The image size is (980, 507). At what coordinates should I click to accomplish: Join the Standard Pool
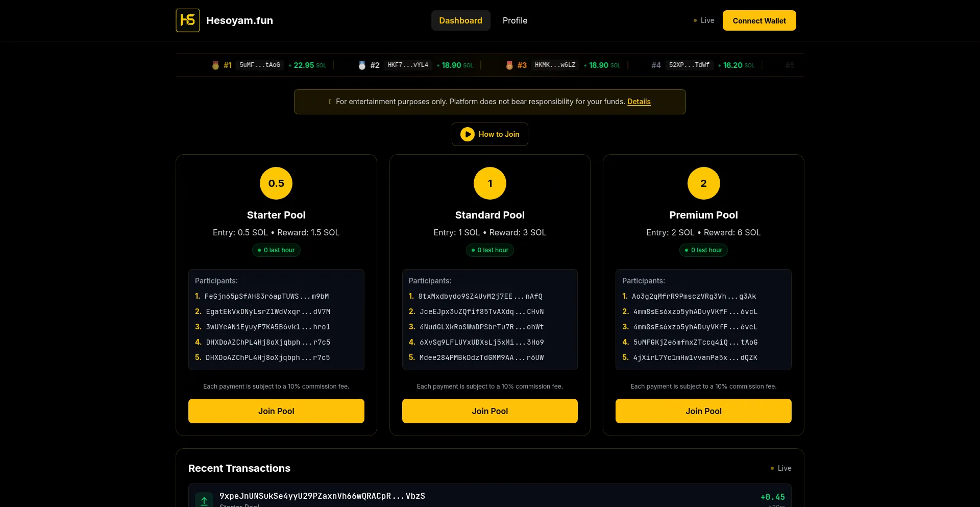(x=489, y=411)
